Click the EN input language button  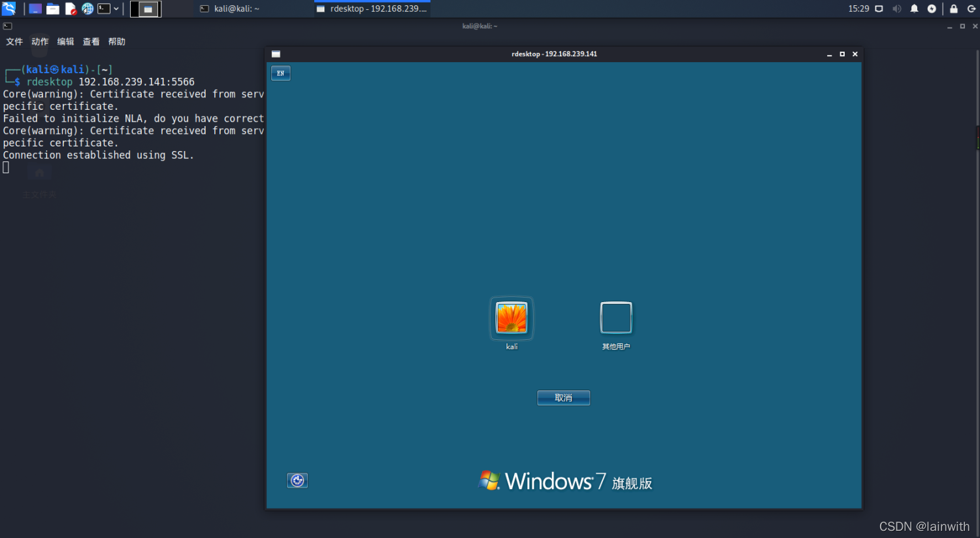[280, 73]
